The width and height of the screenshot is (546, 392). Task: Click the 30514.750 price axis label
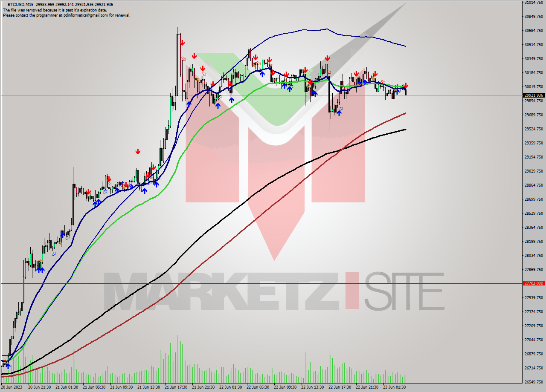(534, 45)
